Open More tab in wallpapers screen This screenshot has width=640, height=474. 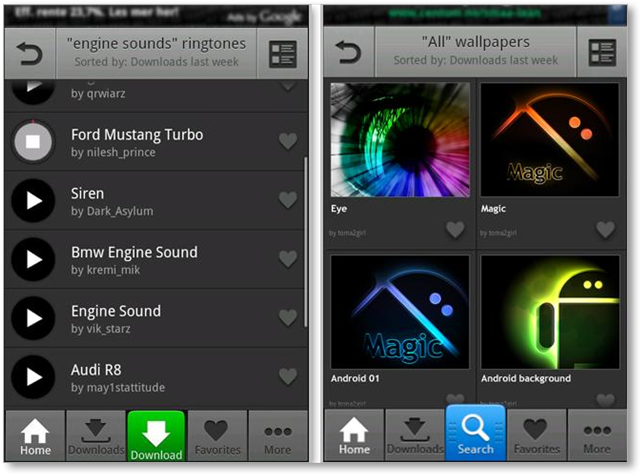click(597, 435)
